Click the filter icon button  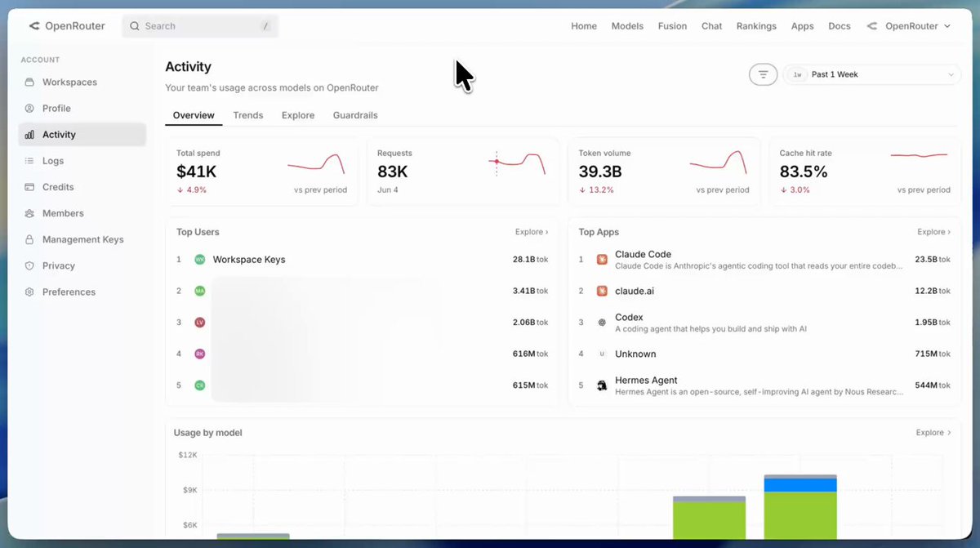[763, 74]
